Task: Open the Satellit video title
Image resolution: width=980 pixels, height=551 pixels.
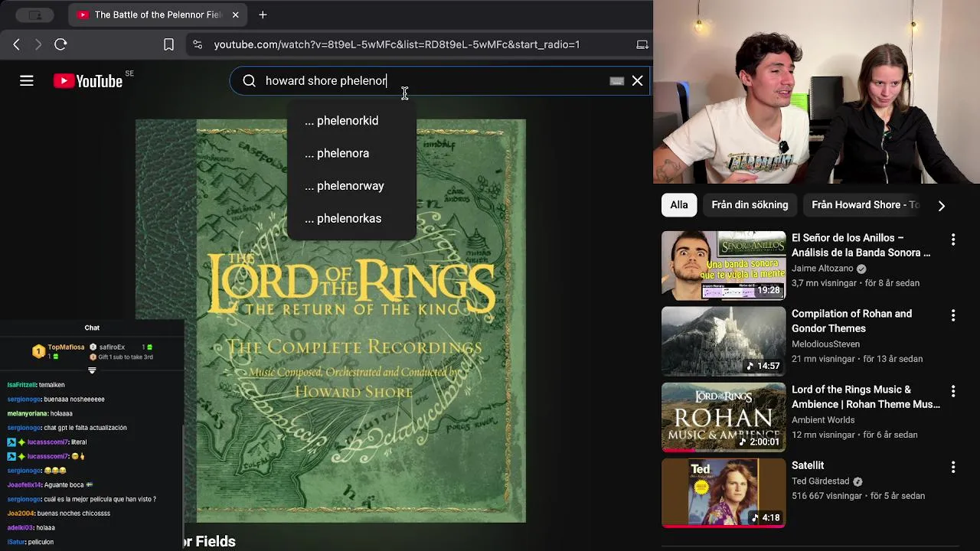Action: click(808, 465)
